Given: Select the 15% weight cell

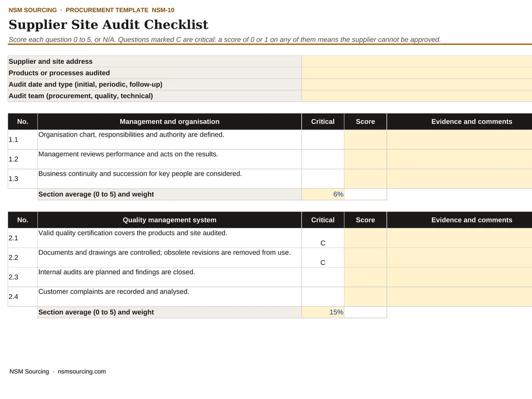Looking at the screenshot, I should 323,312.
